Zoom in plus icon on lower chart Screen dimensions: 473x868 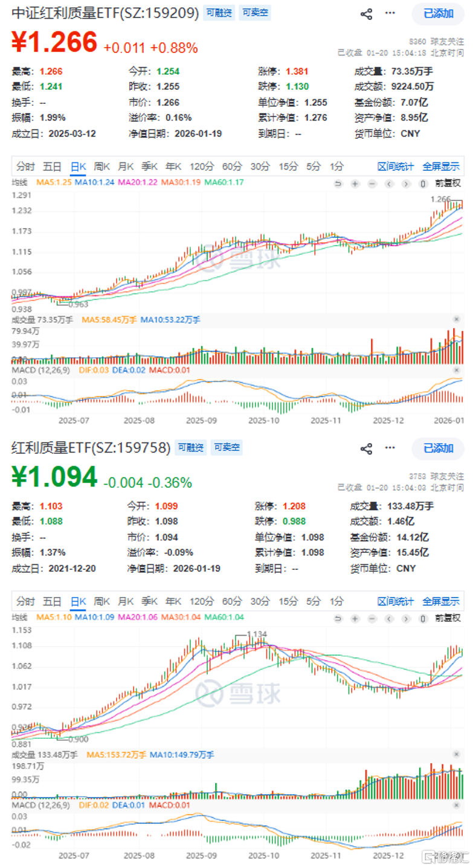(x=355, y=618)
